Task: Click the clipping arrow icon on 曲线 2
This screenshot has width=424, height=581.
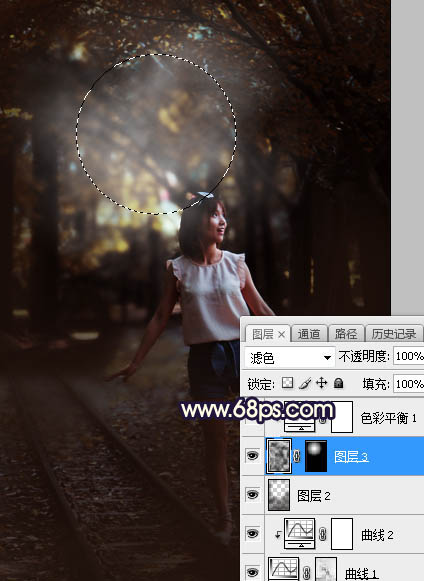Action: [278, 535]
